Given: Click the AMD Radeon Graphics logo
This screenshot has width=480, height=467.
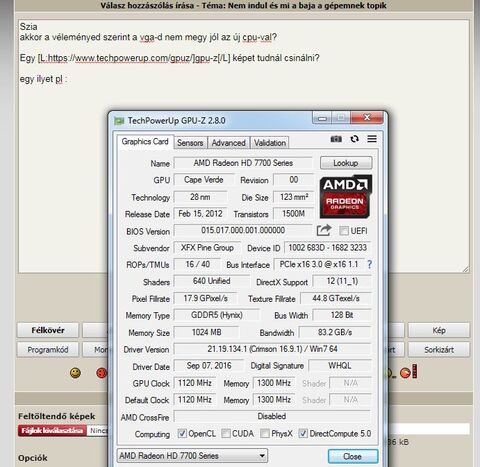Looking at the screenshot, I should [x=346, y=196].
